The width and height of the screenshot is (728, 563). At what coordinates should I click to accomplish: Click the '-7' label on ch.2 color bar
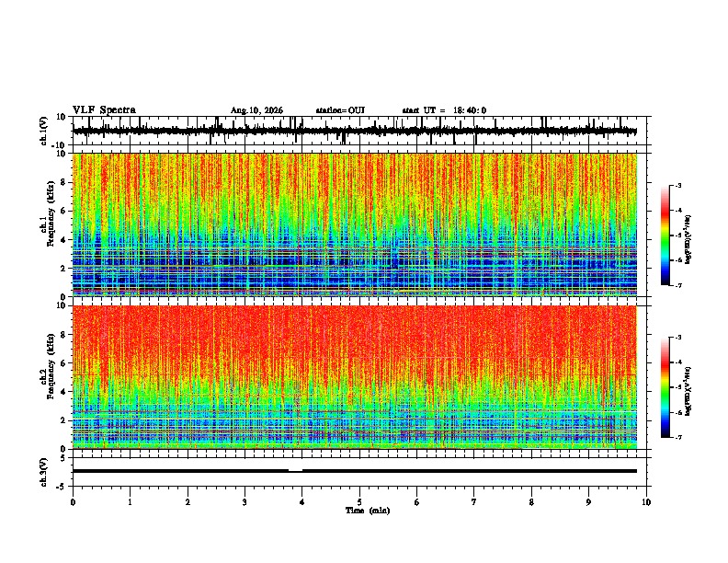678,437
